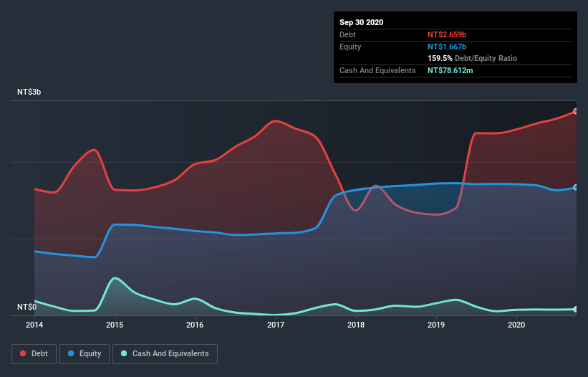Click the 2018 x-axis label
Image resolution: width=588 pixels, height=377 pixels.
[x=355, y=325]
